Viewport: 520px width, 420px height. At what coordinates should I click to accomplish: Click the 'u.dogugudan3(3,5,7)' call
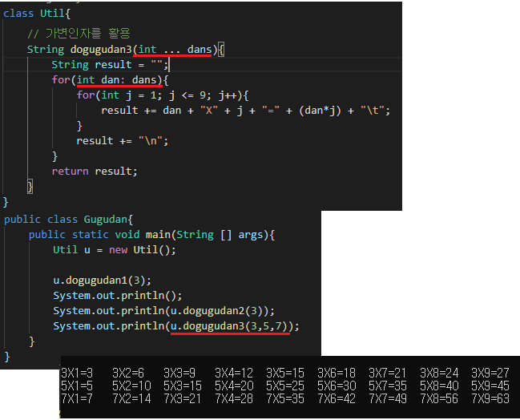tap(228, 326)
